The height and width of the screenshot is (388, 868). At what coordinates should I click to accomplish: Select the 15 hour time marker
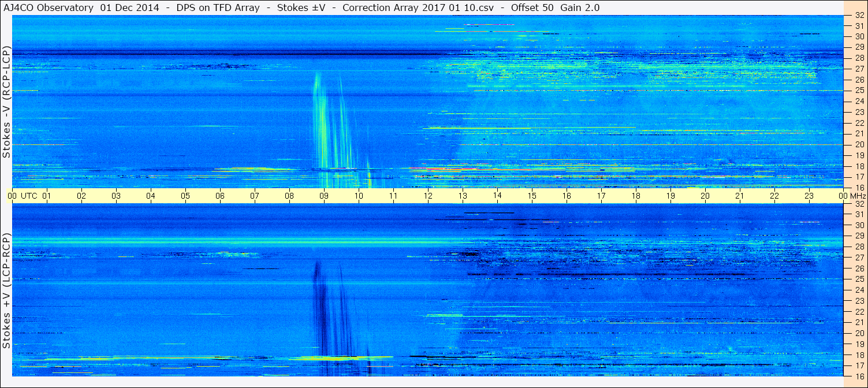point(532,196)
